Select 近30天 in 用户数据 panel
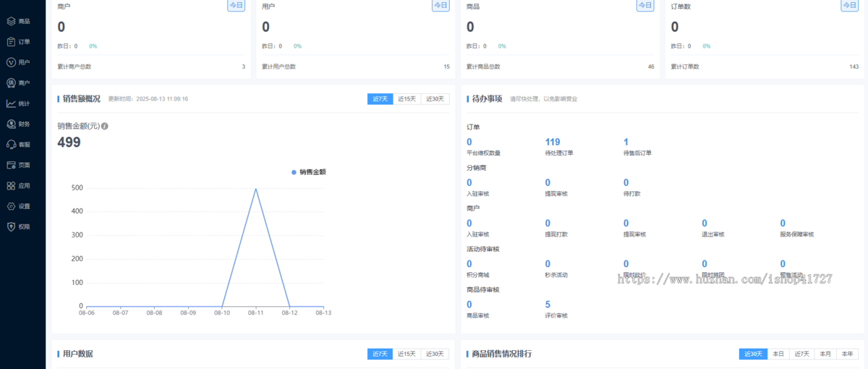This screenshot has width=868, height=369. click(x=435, y=354)
